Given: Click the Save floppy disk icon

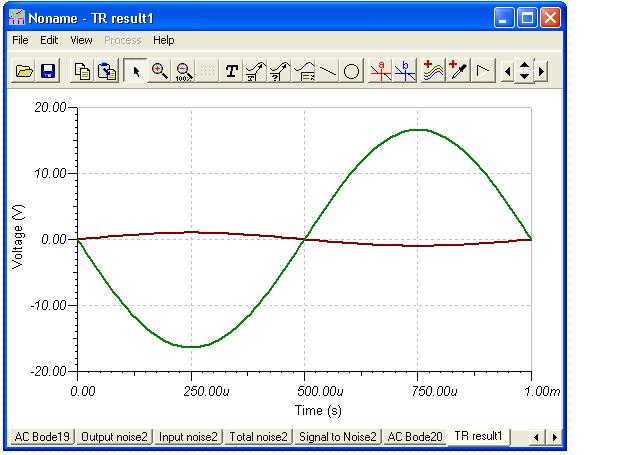Looking at the screenshot, I should [x=48, y=71].
